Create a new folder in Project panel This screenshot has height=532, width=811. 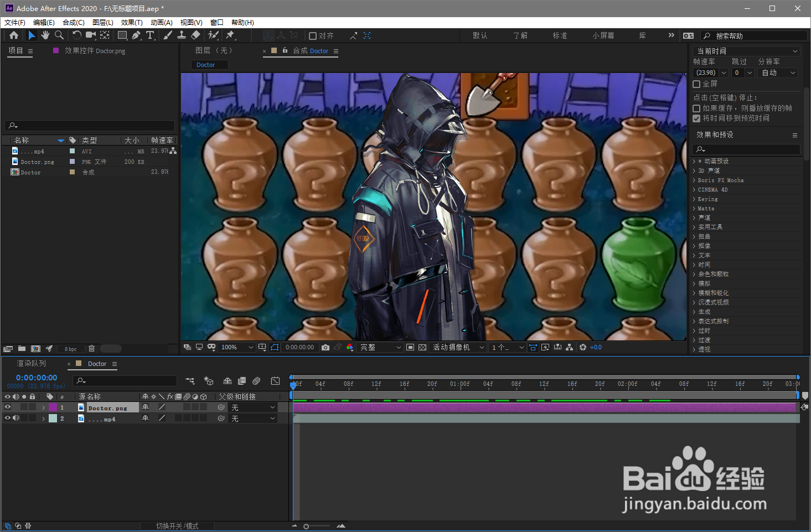click(22, 349)
